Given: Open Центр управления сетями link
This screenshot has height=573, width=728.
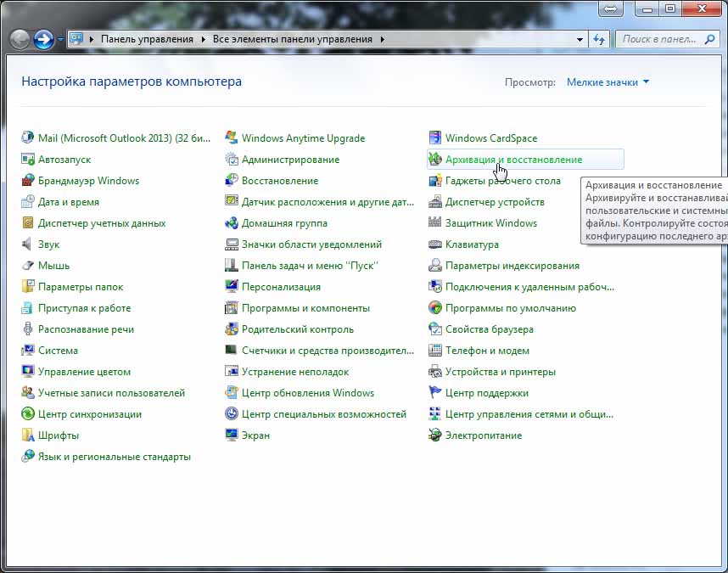Looking at the screenshot, I should (x=529, y=414).
